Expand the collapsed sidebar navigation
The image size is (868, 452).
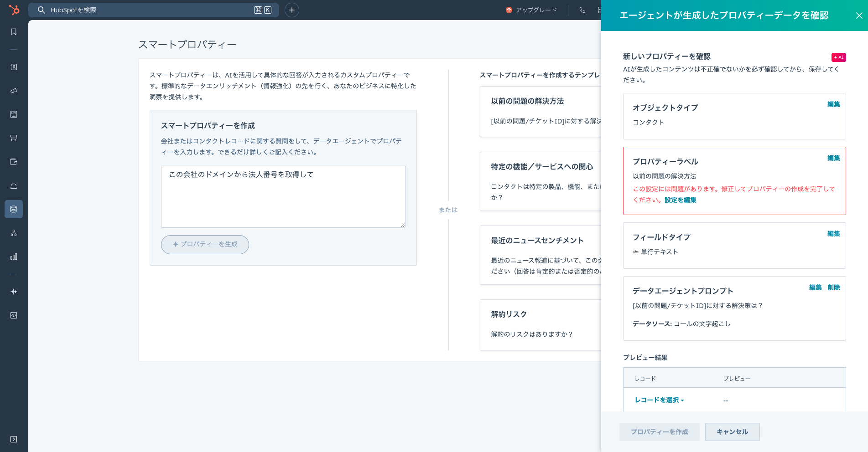point(14,439)
